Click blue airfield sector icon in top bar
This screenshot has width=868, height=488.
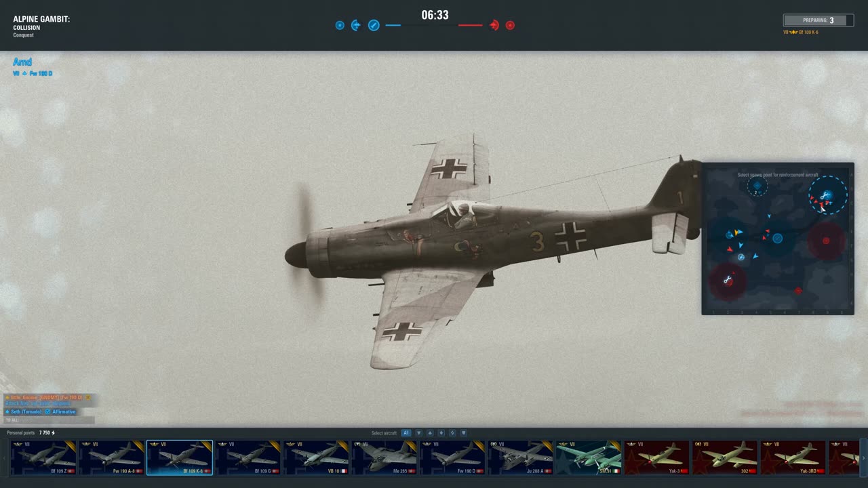pyautogui.click(x=356, y=25)
